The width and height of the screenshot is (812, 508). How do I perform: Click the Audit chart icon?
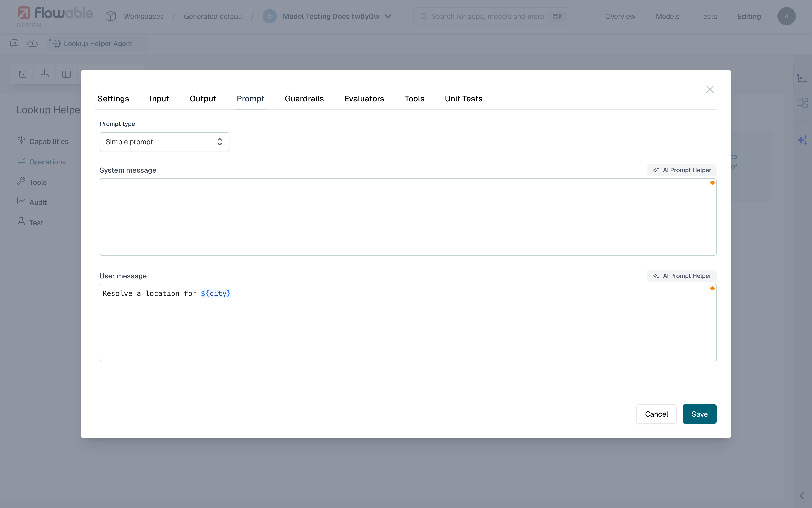pos(21,201)
